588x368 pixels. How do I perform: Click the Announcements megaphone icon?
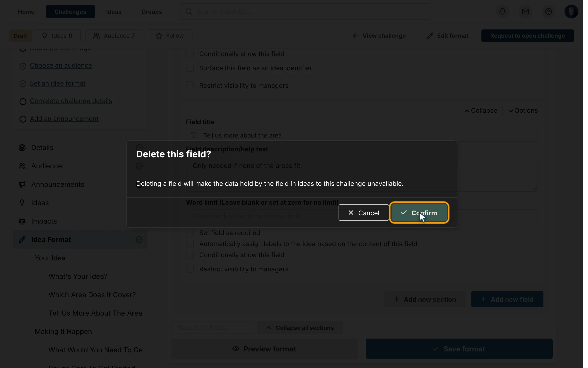click(x=22, y=185)
